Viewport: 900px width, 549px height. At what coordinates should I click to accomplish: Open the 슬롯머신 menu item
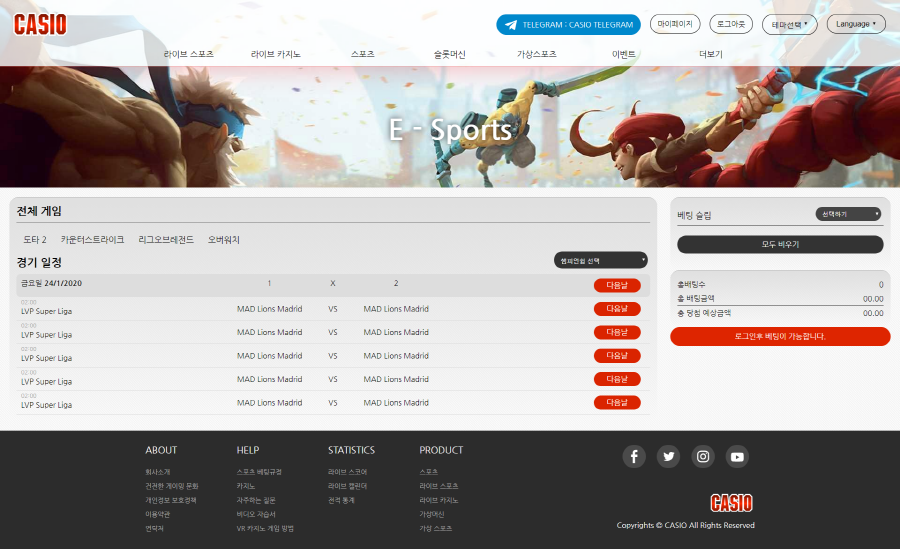click(449, 54)
